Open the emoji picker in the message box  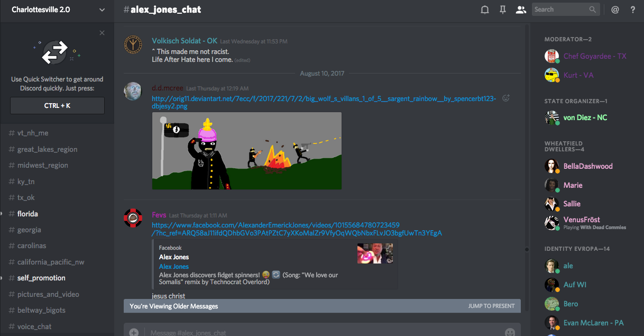510,332
